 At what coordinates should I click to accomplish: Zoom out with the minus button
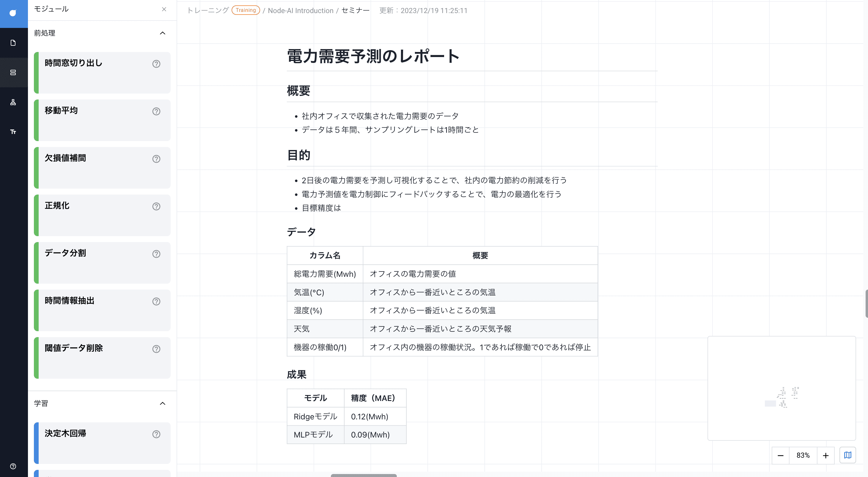(780, 455)
